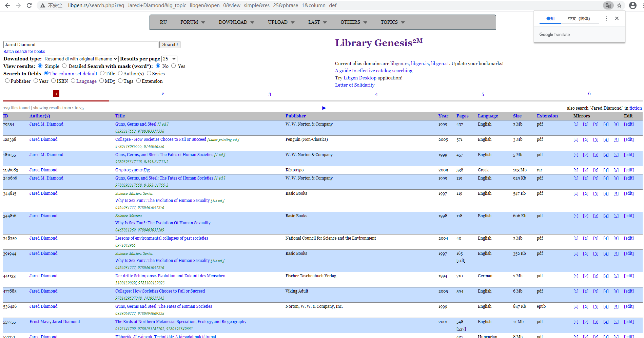The width and height of the screenshot is (644, 338).
Task: Expand the TOPICS menu dropdown
Action: (x=392, y=22)
